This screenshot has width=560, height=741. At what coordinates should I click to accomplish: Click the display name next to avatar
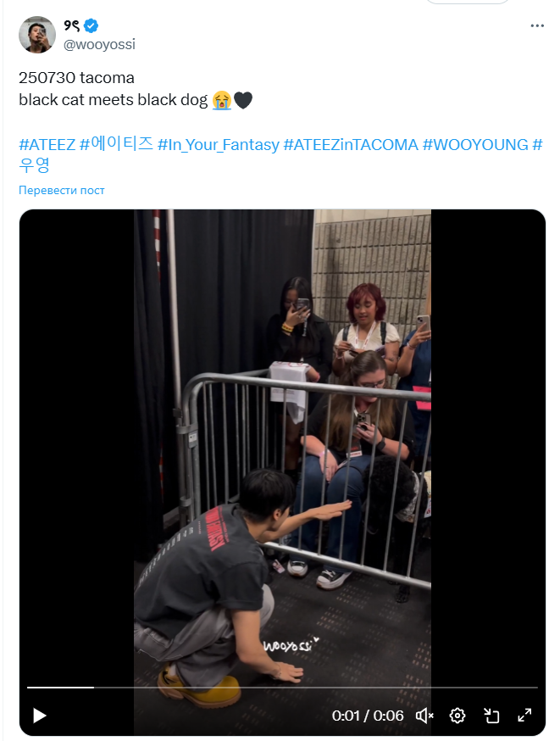(72, 25)
